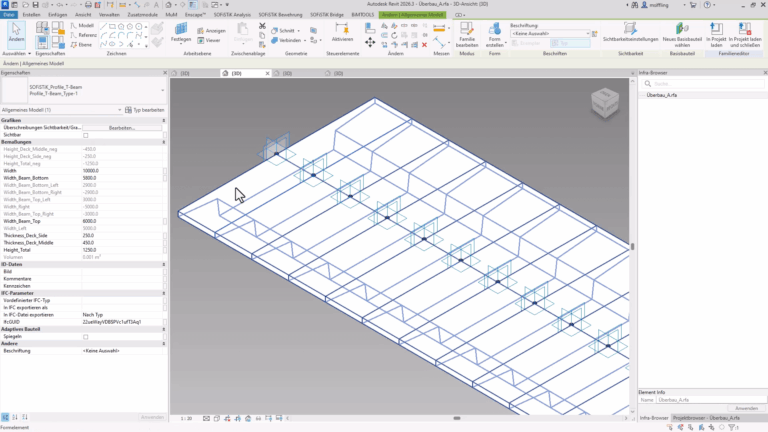Click the Help question mark icon
Screen dimensions: 768x432
click(x=707, y=5)
